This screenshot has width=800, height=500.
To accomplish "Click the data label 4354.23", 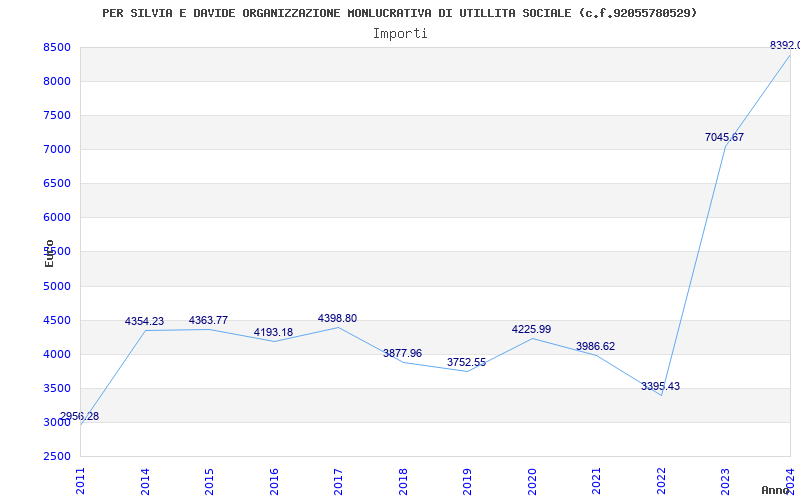I will (144, 321).
